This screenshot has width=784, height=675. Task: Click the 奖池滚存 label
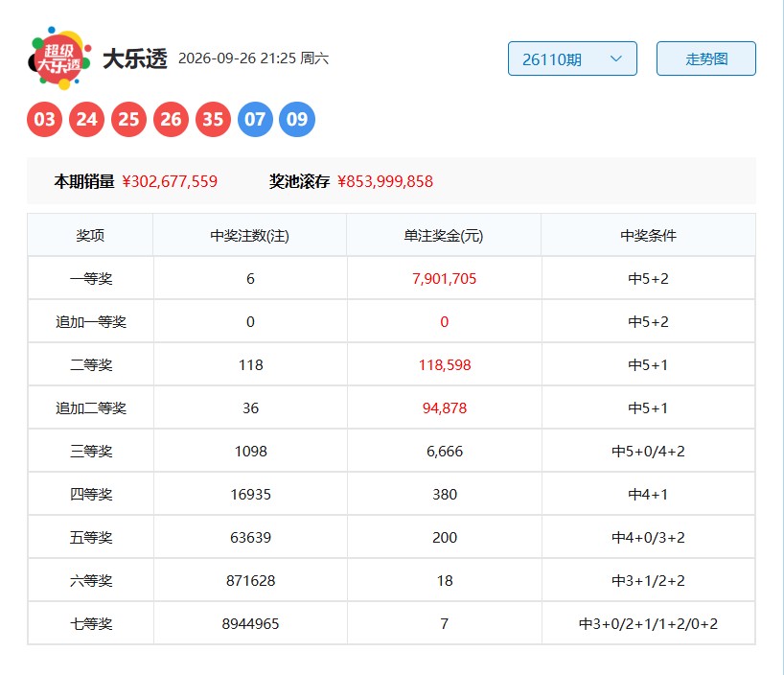pyautogui.click(x=299, y=181)
